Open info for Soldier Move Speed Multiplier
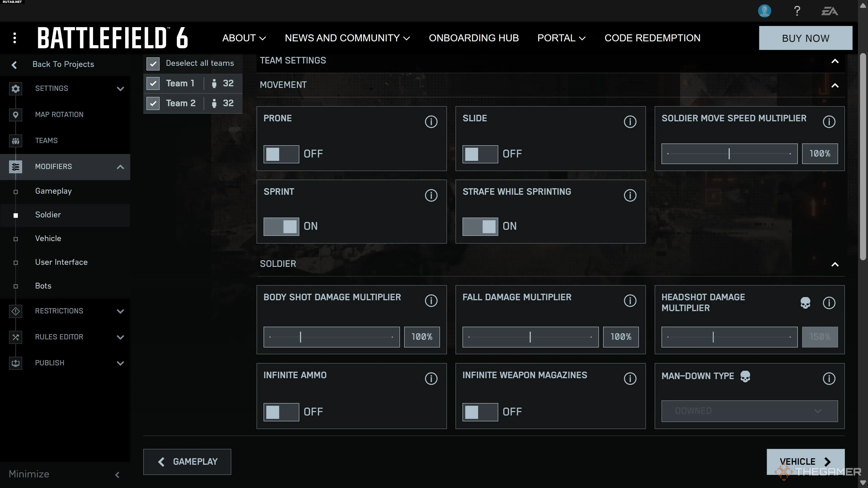 tap(829, 122)
